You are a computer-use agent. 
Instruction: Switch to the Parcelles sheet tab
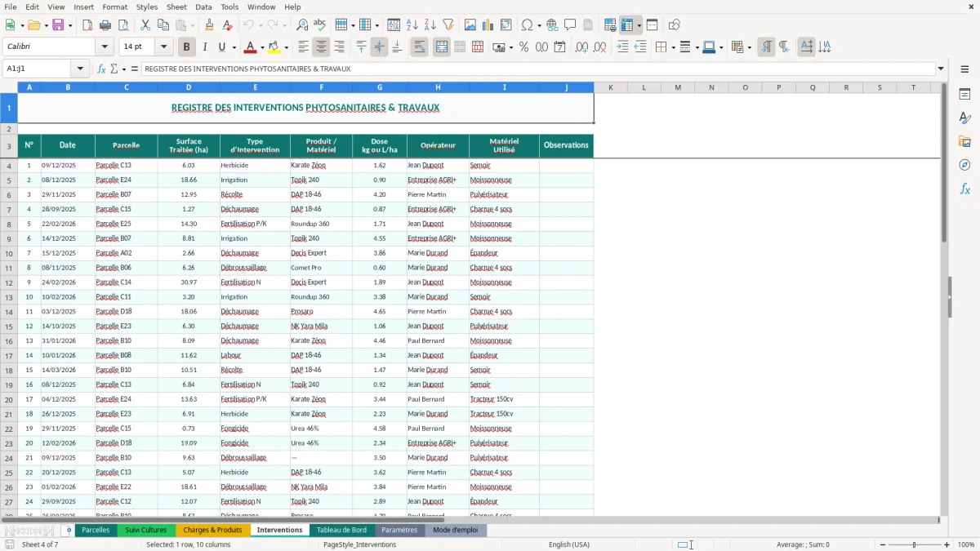[x=96, y=530]
